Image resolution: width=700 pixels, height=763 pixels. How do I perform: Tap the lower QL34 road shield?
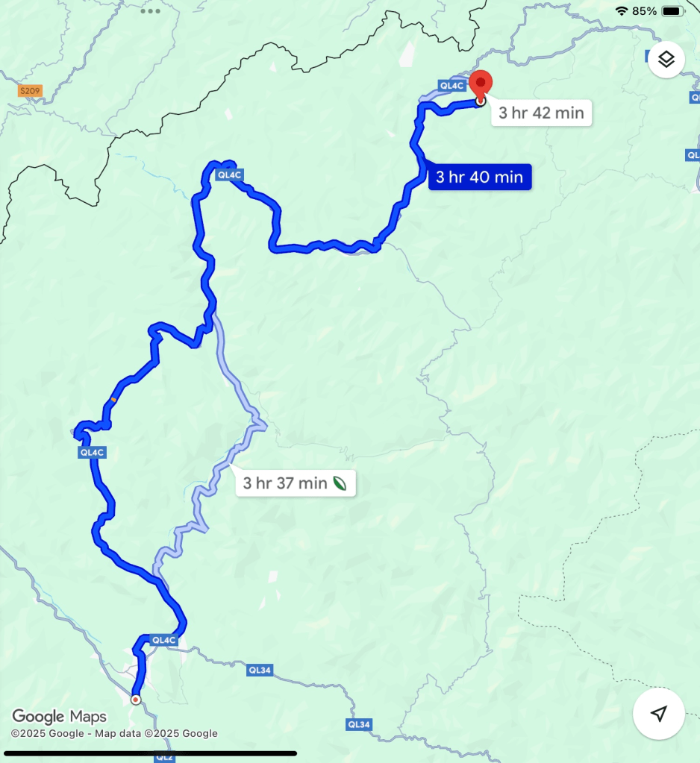tap(359, 724)
